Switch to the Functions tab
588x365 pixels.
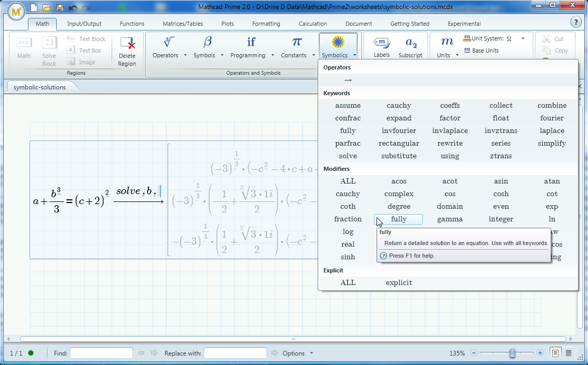[x=132, y=24]
